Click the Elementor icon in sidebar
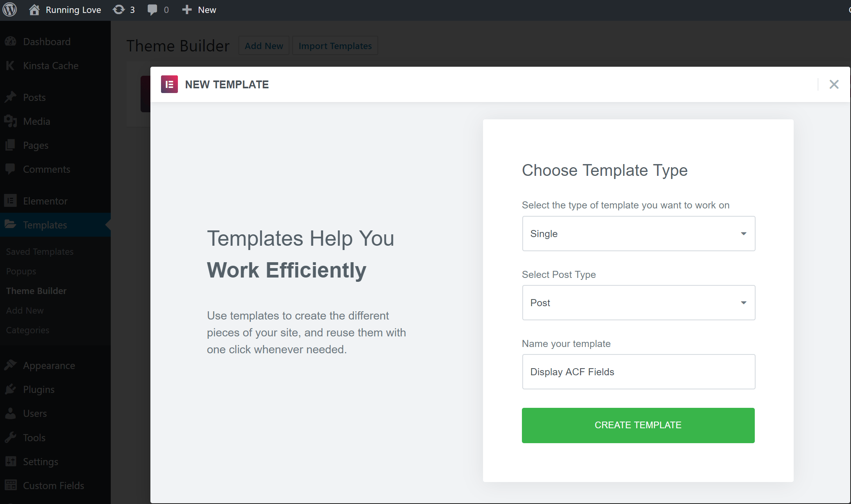The width and height of the screenshot is (851, 504). 10,201
